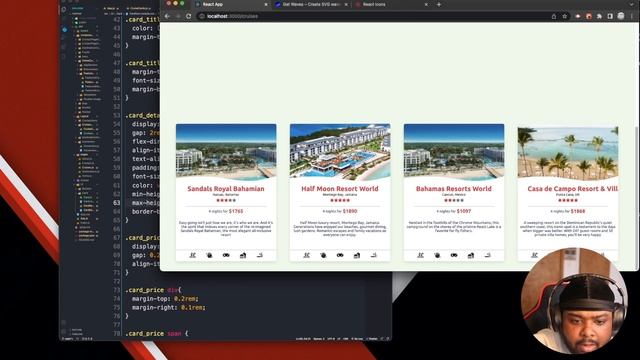The image size is (640, 360).
Task: Click the Sandals Royal Bahamian star rating
Action: [226, 200]
